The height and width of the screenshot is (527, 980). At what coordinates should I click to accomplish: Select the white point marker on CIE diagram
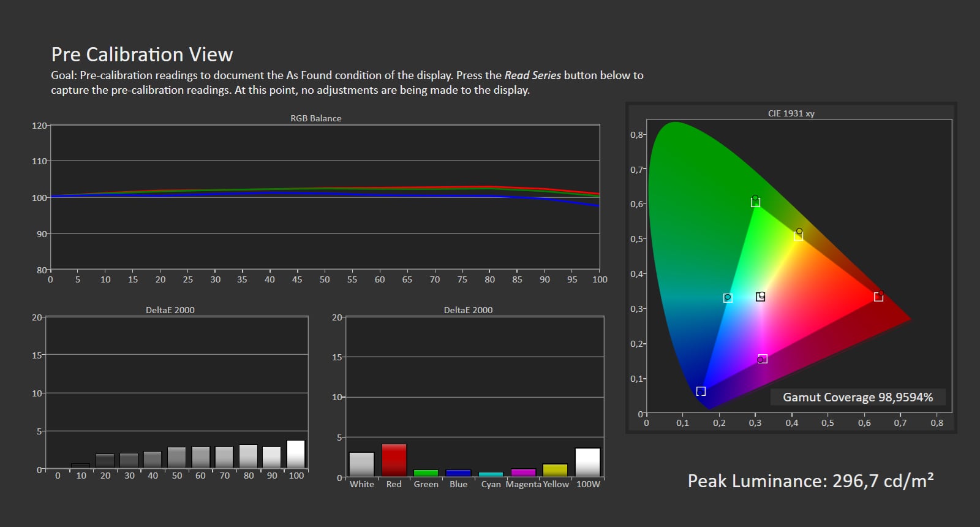click(760, 297)
